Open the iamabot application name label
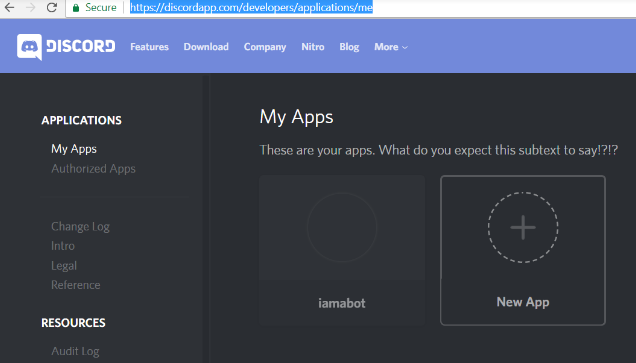This screenshot has width=636, height=363. (x=342, y=303)
